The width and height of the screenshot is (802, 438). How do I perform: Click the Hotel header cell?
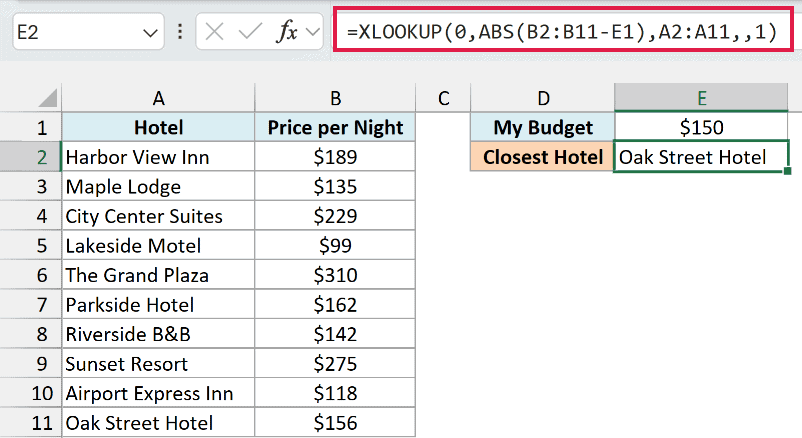(159, 127)
